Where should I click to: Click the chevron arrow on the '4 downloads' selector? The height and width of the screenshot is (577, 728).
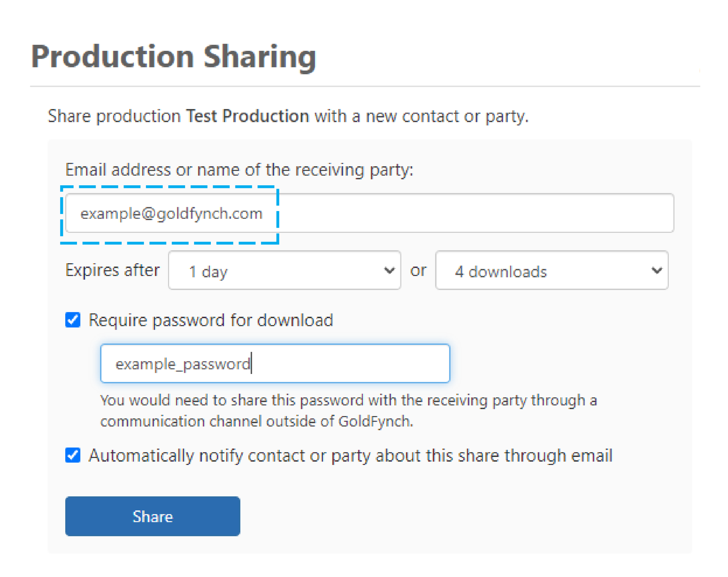point(657,271)
